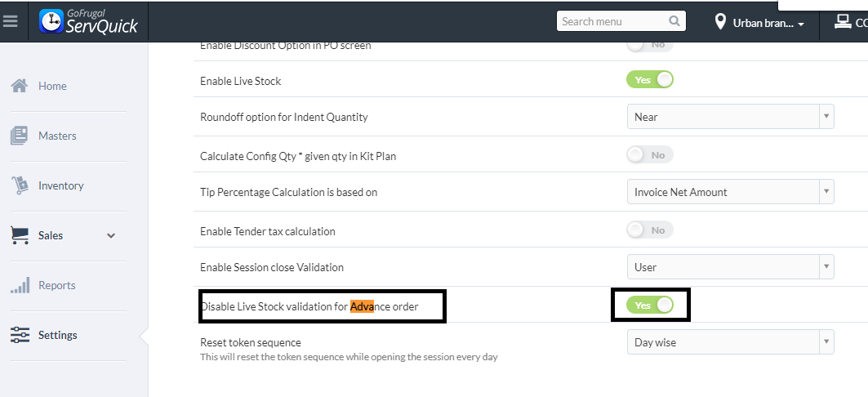Open the Reset token sequence dropdown

point(730,342)
